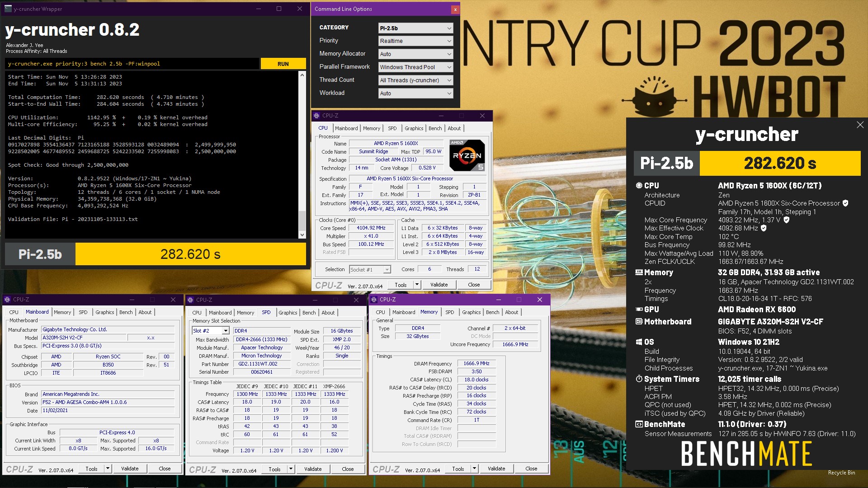Click the verified shield next to CPUID

click(x=845, y=203)
